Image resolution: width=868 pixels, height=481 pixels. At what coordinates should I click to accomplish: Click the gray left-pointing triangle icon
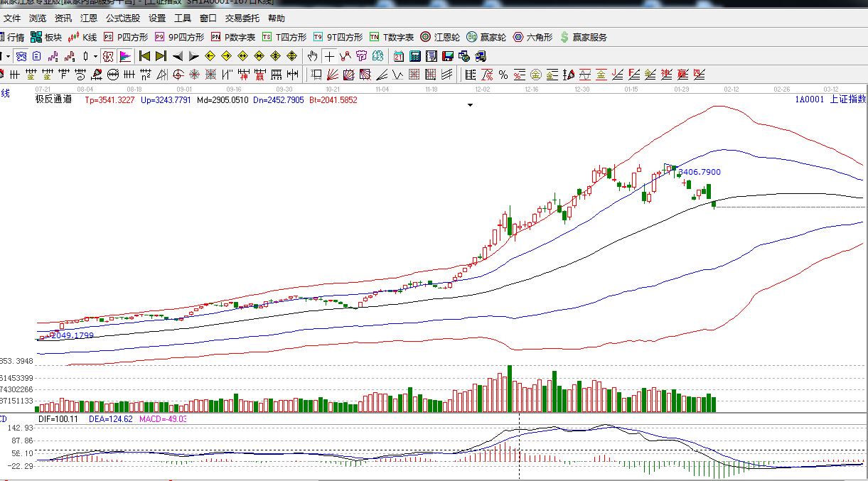177,56
